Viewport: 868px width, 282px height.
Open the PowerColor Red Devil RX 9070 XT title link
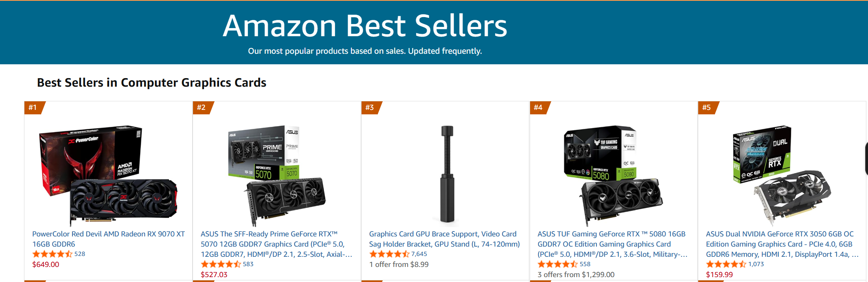108,239
